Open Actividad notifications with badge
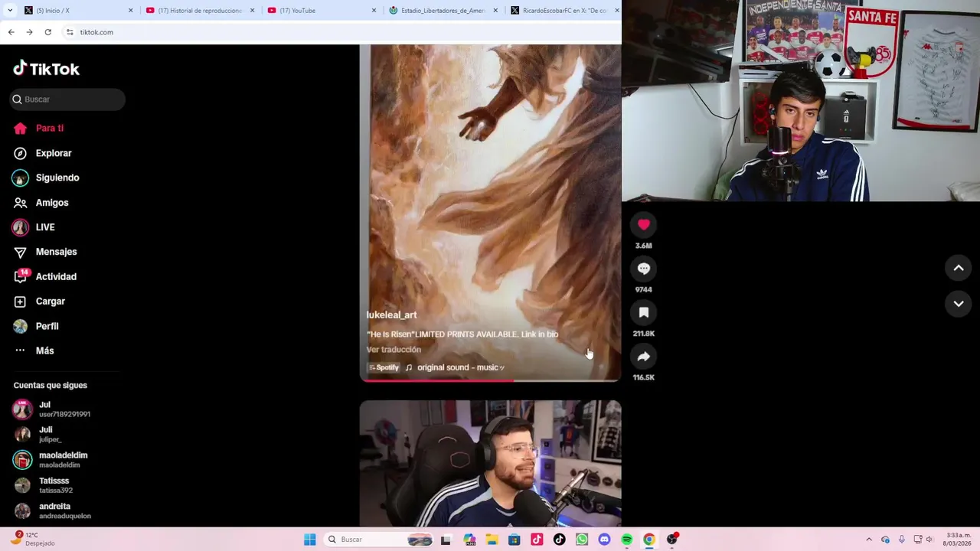This screenshot has width=980, height=551. pos(45,276)
